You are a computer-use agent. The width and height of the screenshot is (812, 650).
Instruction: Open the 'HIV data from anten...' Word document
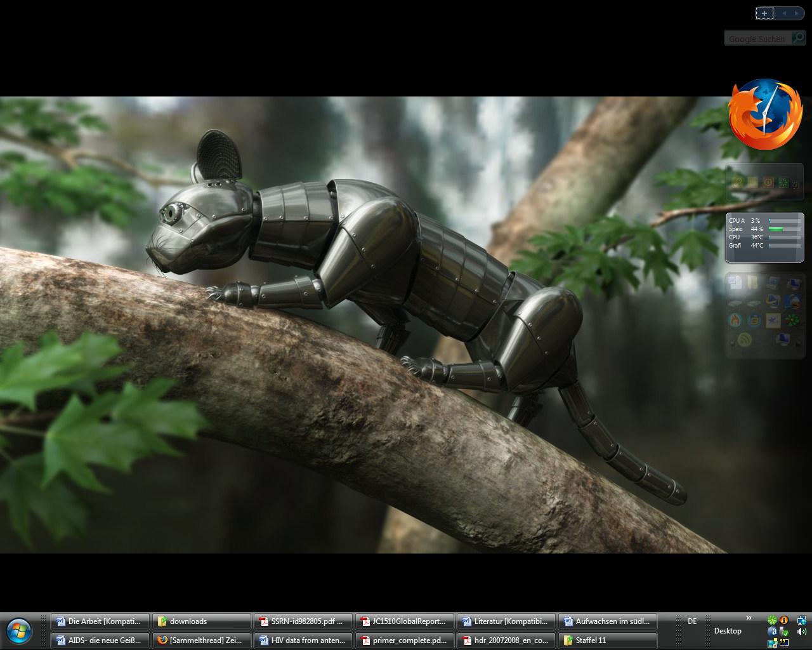(303, 640)
